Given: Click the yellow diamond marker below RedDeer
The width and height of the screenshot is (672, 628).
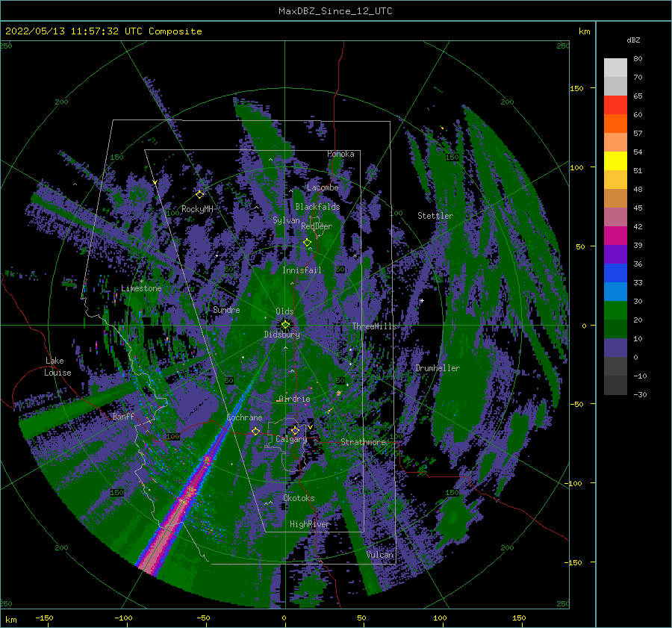Looking at the screenshot, I should tap(307, 243).
